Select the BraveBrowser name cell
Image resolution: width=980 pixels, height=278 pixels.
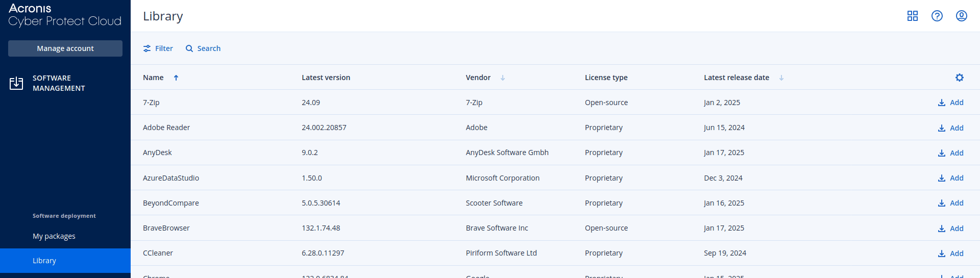(x=166, y=228)
